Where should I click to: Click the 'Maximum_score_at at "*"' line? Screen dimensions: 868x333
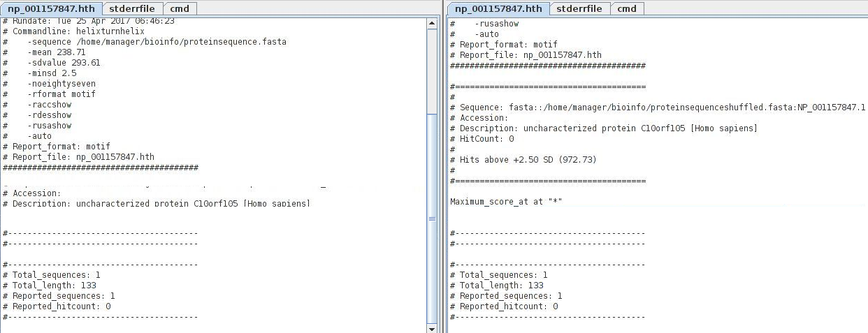click(506, 201)
